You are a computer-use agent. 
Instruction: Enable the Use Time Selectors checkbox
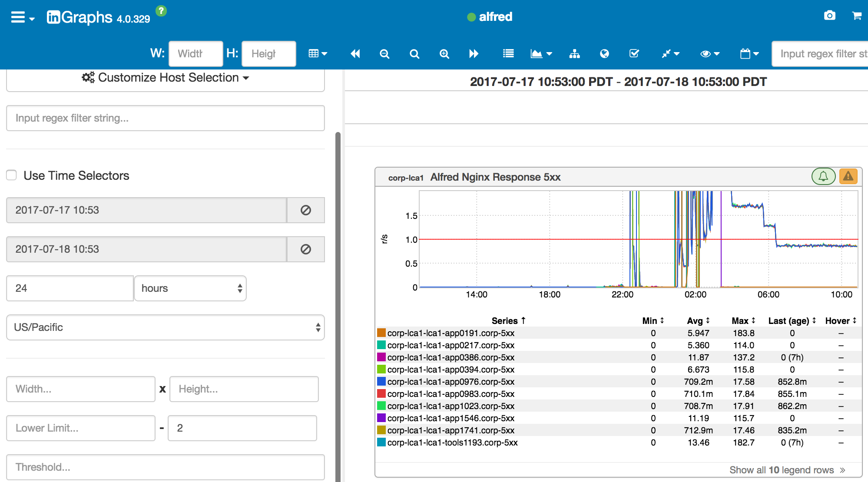12,175
